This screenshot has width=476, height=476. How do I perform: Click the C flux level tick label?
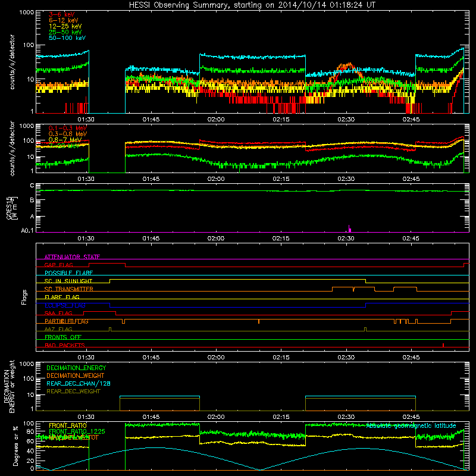[32, 186]
